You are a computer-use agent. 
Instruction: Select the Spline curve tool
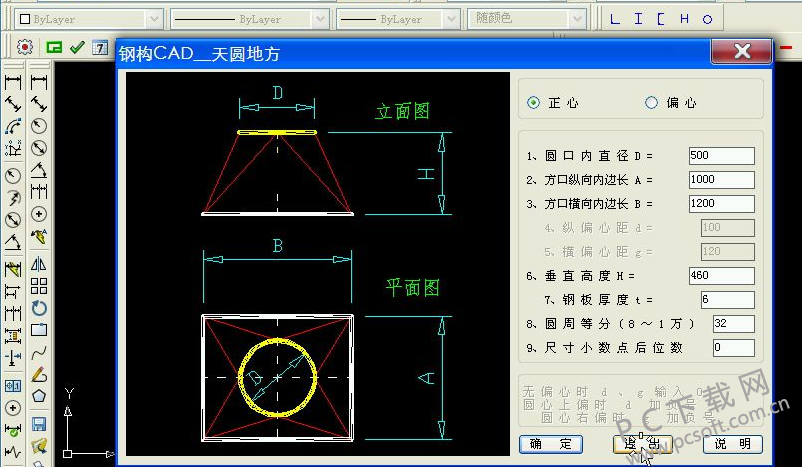pos(39,352)
